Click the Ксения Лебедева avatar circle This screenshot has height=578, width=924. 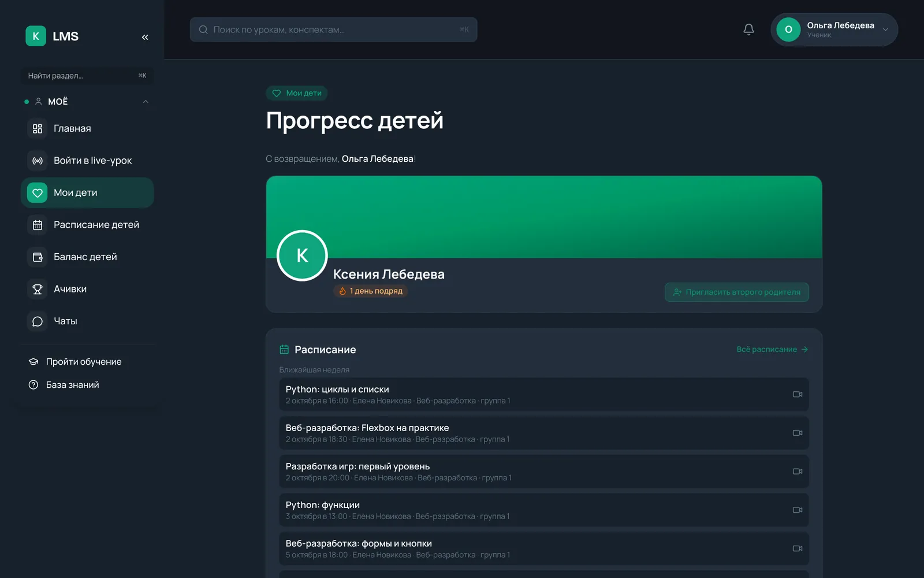302,255
